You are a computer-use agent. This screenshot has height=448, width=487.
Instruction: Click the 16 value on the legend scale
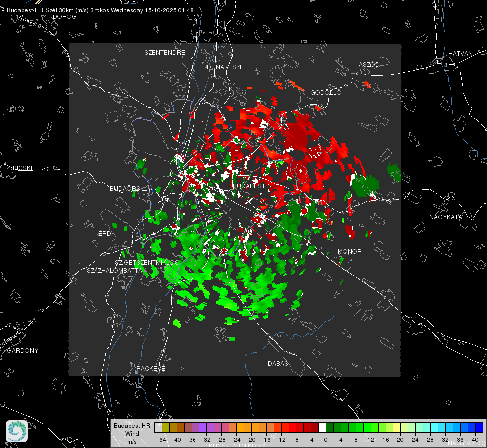coord(385,440)
